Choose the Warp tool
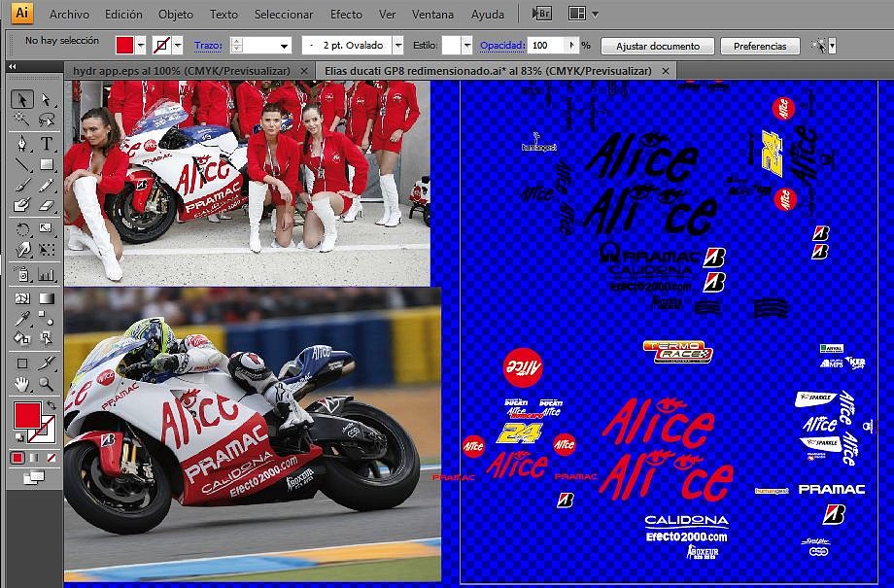Image resolution: width=894 pixels, height=588 pixels. click(21, 249)
